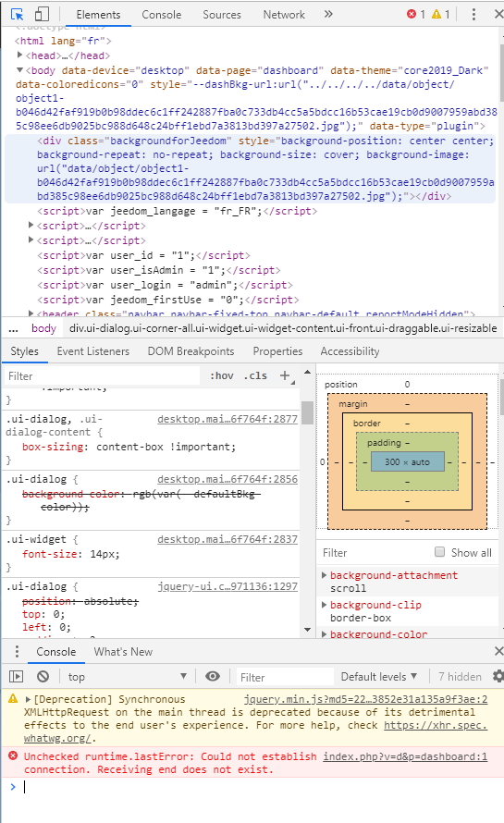The height and width of the screenshot is (823, 504).
Task: Toggle the console sidebar icon
Action: 17,677
